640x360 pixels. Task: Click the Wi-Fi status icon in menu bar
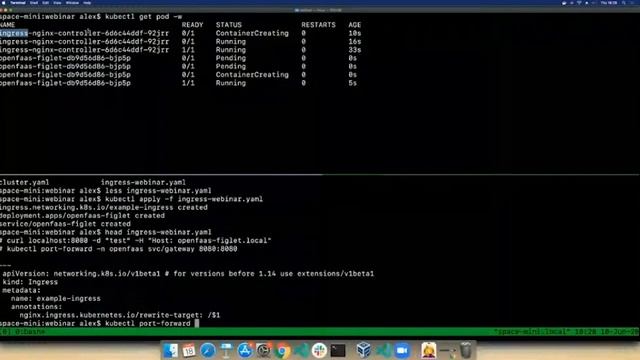(x=579, y=2)
